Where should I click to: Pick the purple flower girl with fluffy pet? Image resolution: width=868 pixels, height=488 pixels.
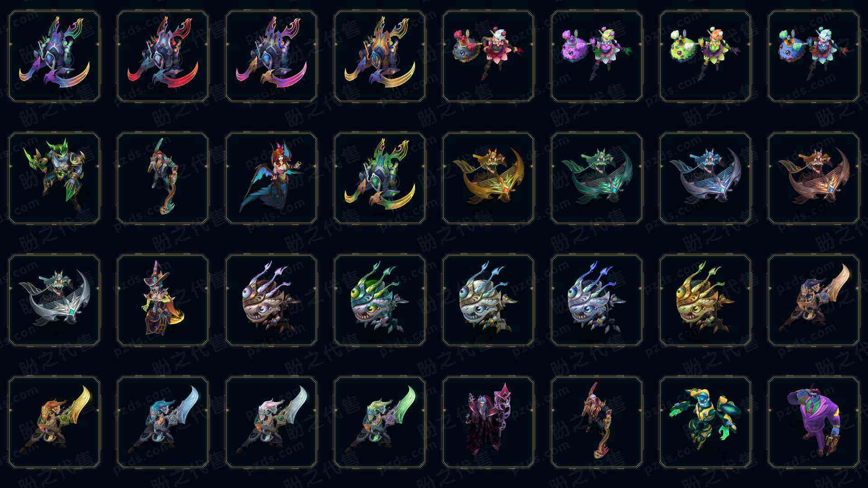click(597, 56)
